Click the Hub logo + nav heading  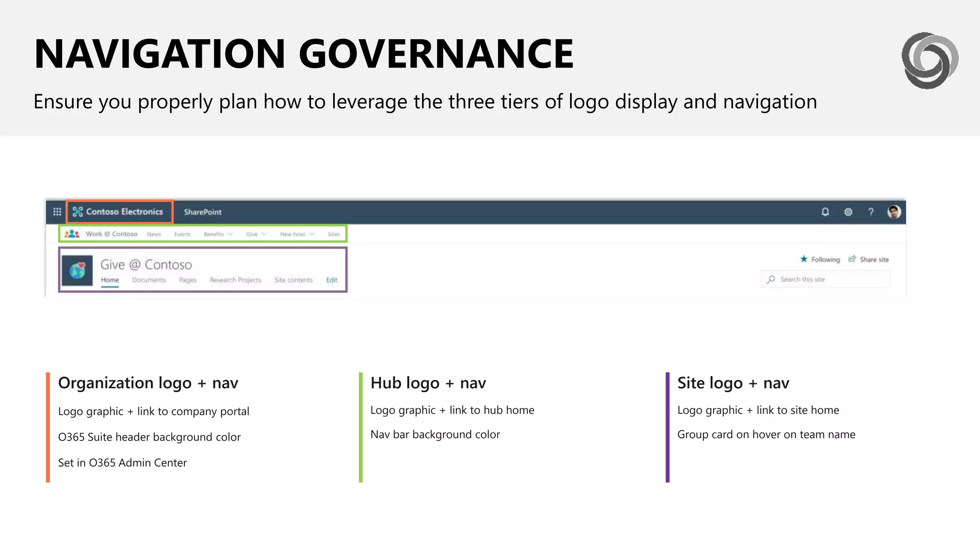(428, 383)
